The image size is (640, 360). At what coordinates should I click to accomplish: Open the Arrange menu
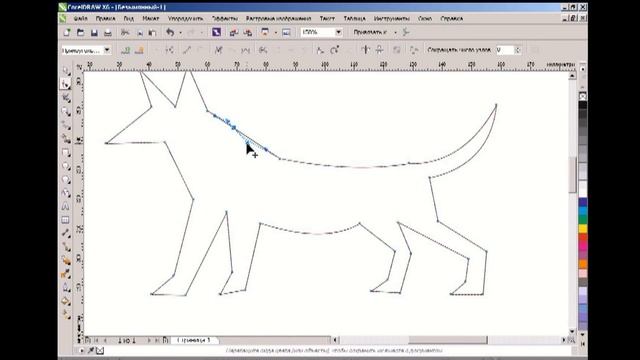coord(185,18)
